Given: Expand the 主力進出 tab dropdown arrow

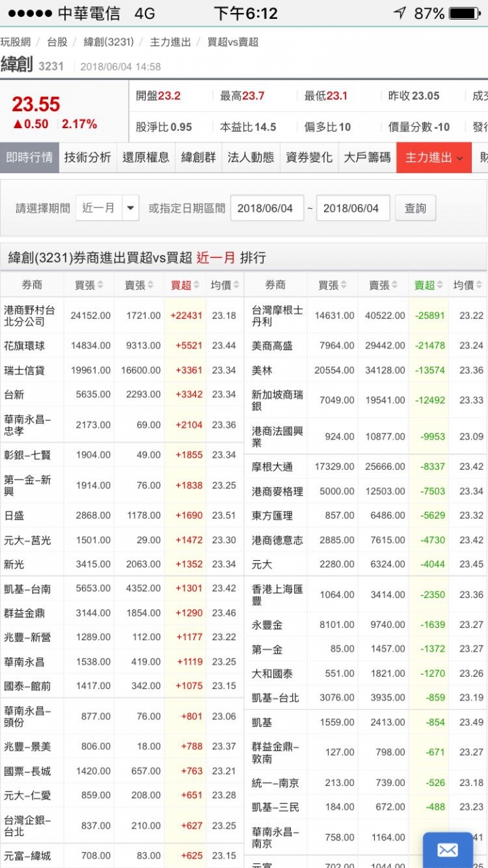Looking at the screenshot, I should click(x=460, y=158).
